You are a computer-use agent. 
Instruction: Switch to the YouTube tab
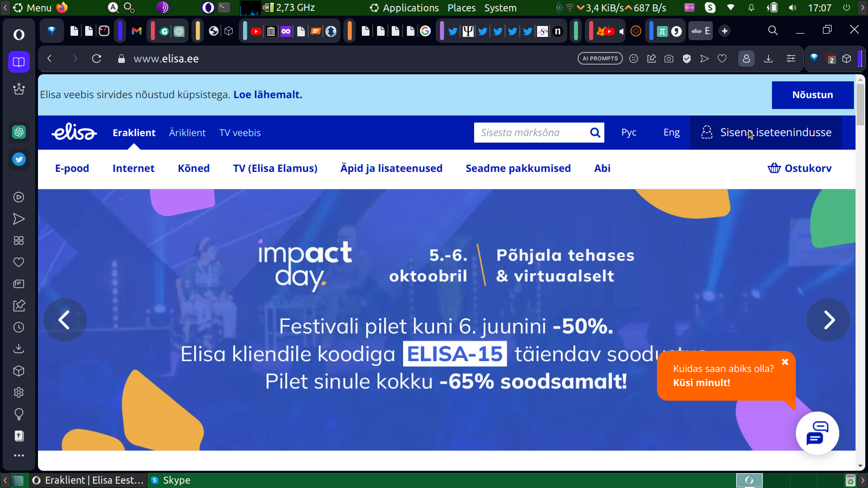point(256,31)
